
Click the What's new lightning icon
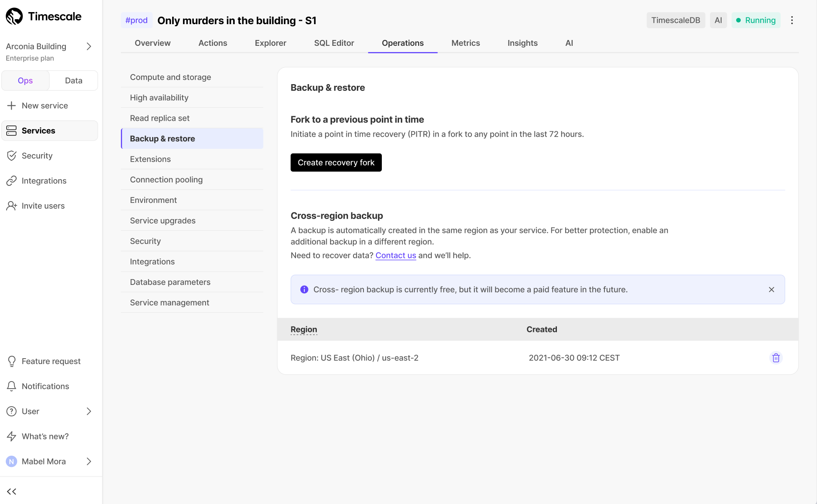tap(12, 436)
